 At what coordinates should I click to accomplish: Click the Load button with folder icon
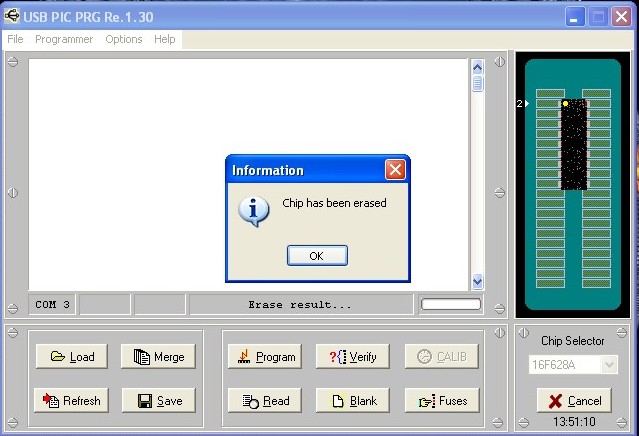point(72,357)
